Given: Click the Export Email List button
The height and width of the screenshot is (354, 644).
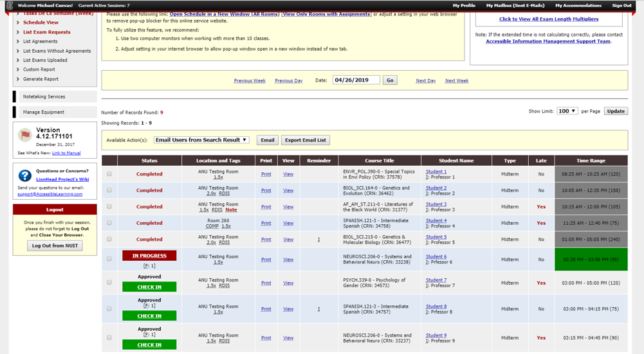Looking at the screenshot, I should click(x=306, y=140).
